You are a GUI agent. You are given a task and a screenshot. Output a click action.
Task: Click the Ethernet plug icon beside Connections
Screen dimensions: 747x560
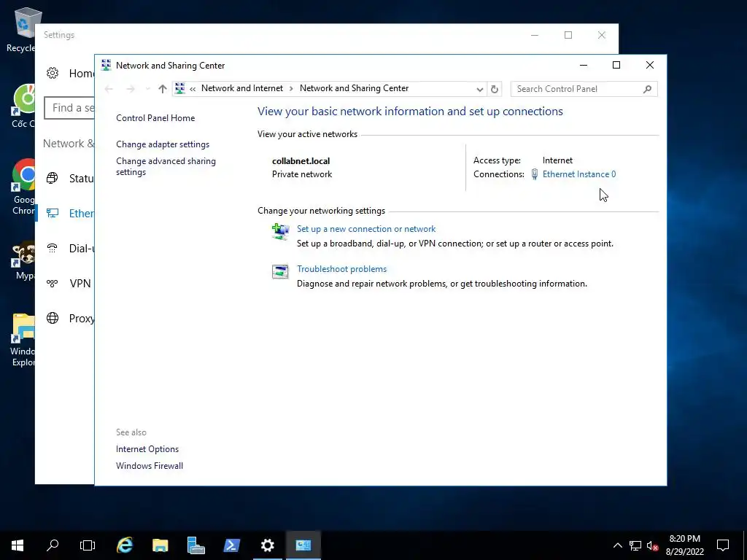(x=535, y=174)
